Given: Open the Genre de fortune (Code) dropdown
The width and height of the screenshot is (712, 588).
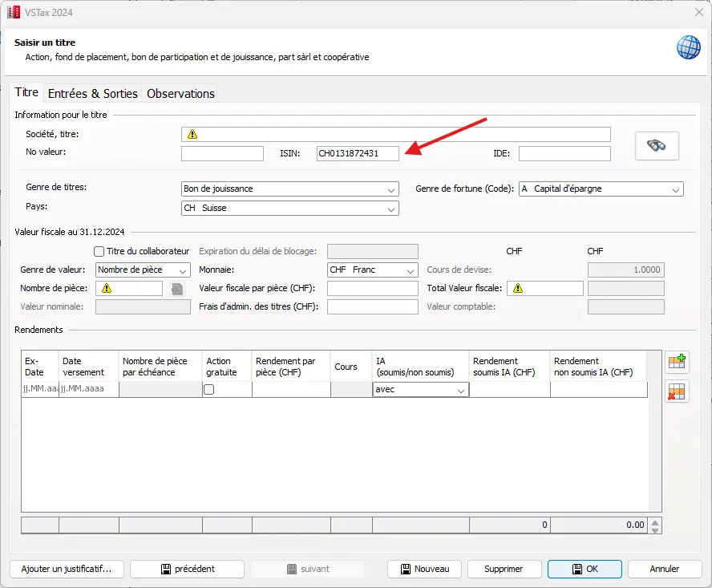Looking at the screenshot, I should tap(601, 189).
